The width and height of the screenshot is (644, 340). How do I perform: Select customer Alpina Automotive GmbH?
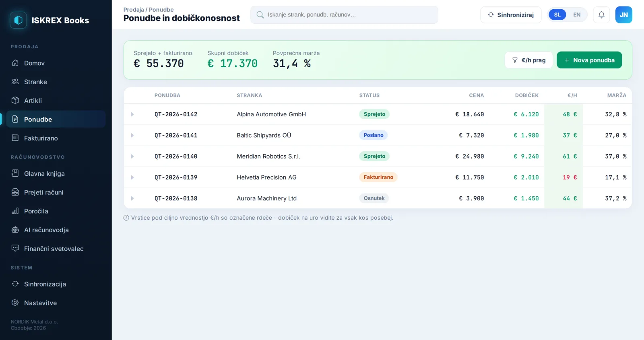(271, 114)
